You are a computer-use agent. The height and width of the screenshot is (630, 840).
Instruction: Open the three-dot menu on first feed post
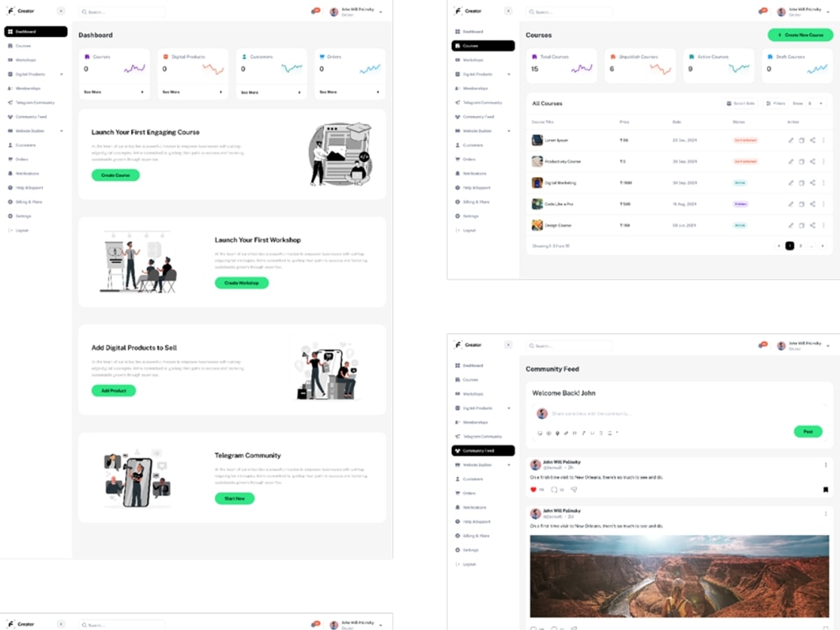pos(826,465)
